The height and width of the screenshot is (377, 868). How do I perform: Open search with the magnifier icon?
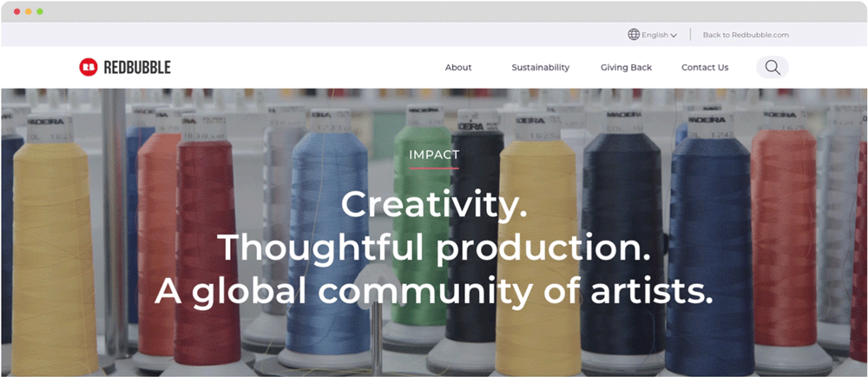tap(773, 68)
